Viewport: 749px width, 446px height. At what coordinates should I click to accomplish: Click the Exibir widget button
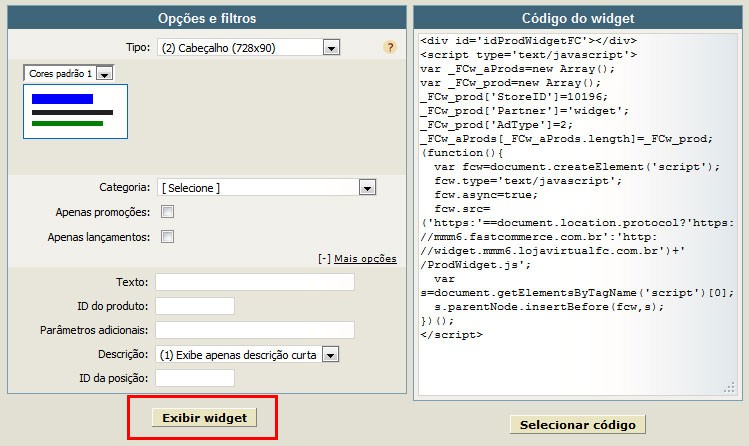pos(204,417)
